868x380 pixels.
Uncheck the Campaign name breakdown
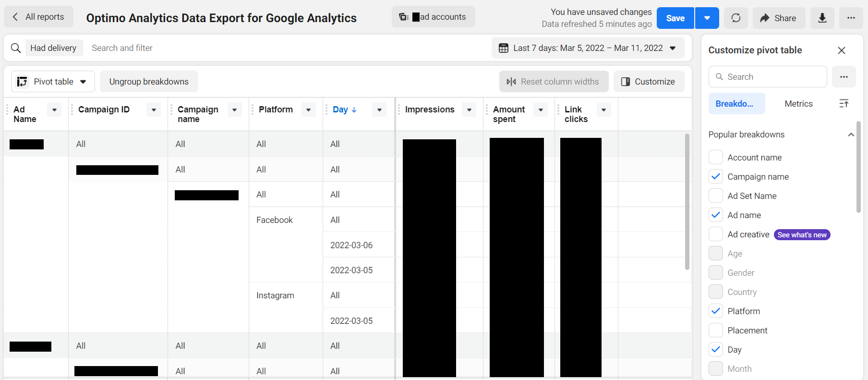coord(716,177)
